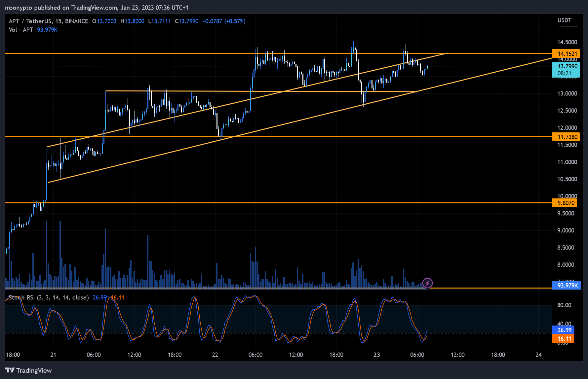Click the TradingView logo at bottom left
Screen dimensions: 588x379
pos(28,370)
